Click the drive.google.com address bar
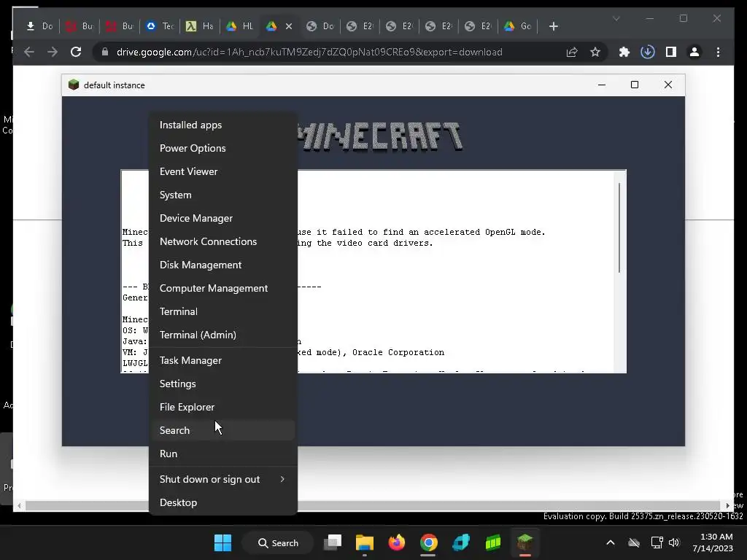Image resolution: width=747 pixels, height=560 pixels. coord(309,52)
